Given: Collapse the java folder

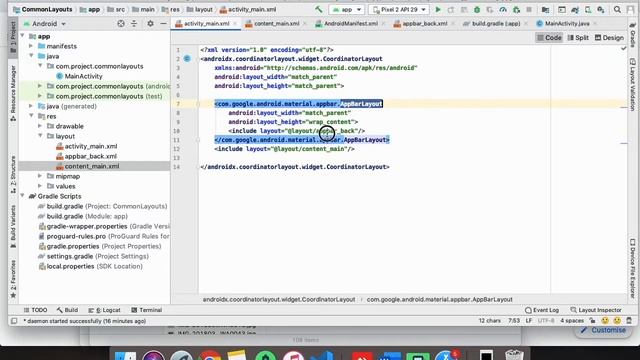Looking at the screenshot, I should pos(31,56).
